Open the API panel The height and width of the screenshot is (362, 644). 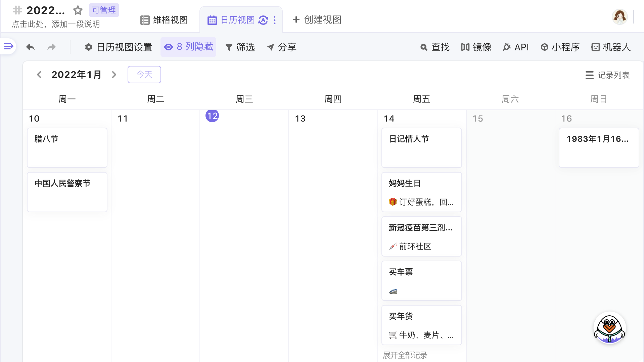click(x=516, y=47)
